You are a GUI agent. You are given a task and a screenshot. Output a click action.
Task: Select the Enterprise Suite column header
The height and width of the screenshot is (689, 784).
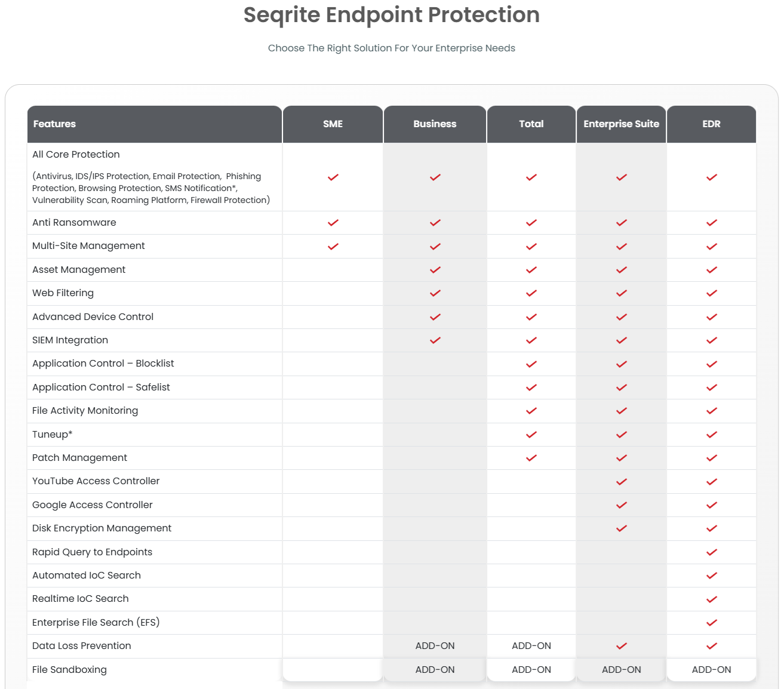coord(621,124)
